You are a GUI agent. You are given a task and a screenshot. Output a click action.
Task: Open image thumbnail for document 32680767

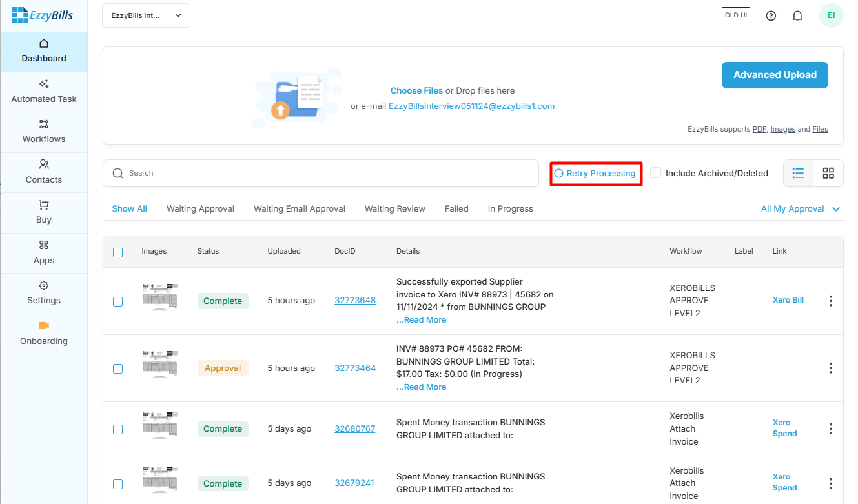tap(159, 425)
